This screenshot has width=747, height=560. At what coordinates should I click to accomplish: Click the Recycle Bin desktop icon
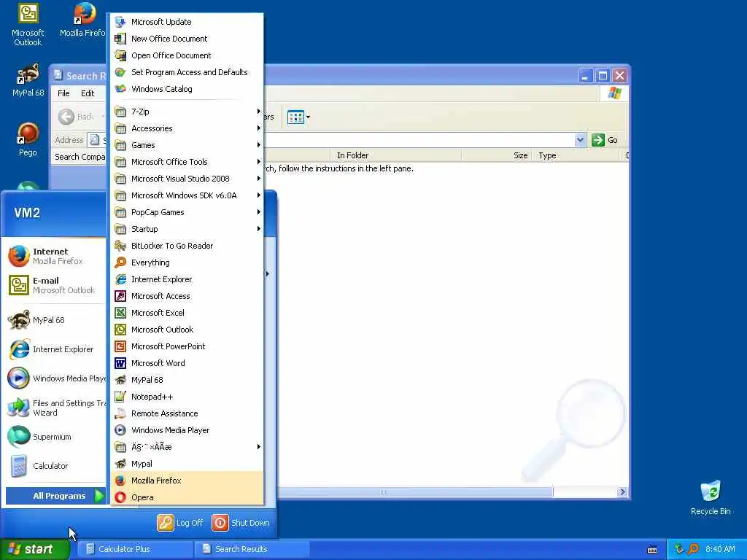tap(711, 498)
